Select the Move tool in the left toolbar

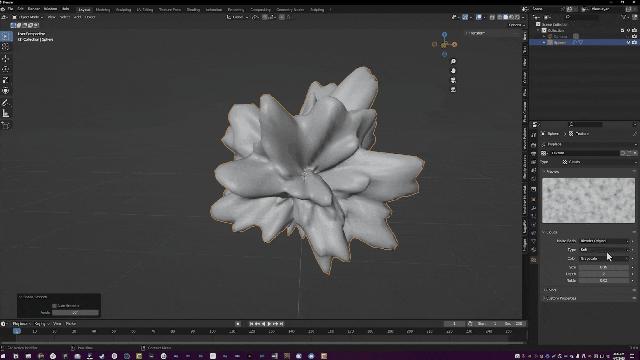click(x=6, y=58)
